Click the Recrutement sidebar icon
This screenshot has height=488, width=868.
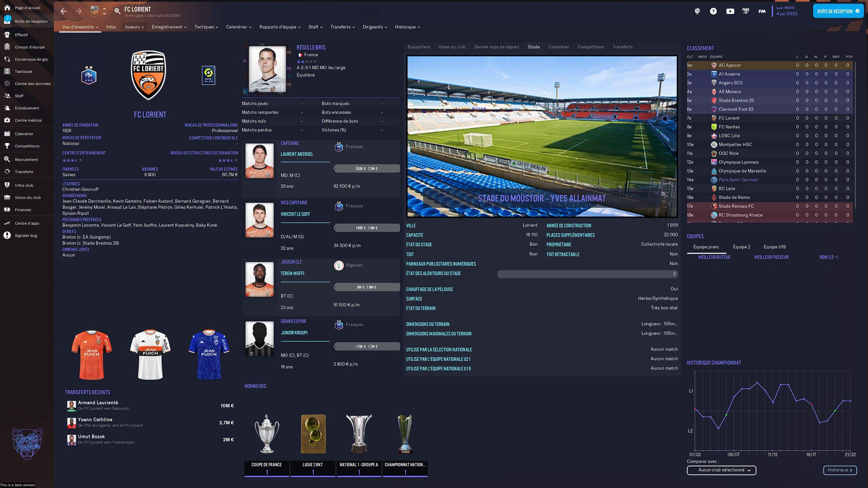click(7, 159)
